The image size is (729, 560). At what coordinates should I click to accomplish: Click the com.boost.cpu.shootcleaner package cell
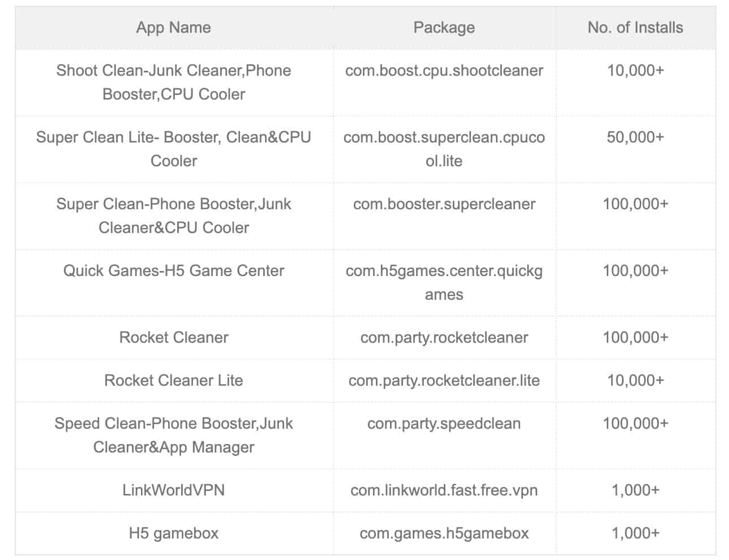[x=444, y=71]
